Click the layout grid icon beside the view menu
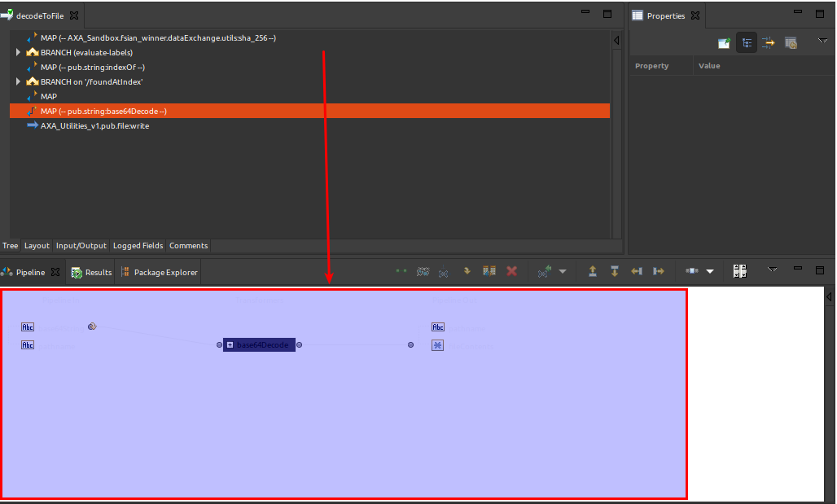 tap(739, 270)
